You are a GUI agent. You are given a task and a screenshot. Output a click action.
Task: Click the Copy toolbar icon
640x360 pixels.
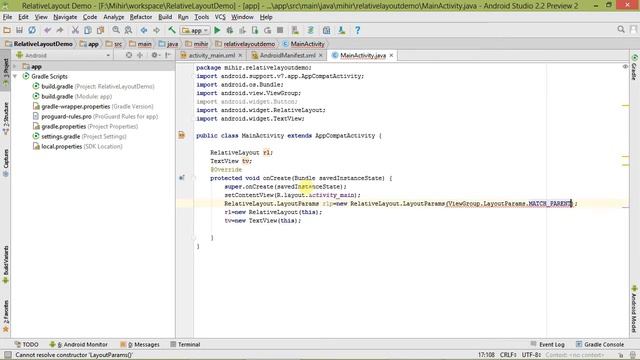88,30
